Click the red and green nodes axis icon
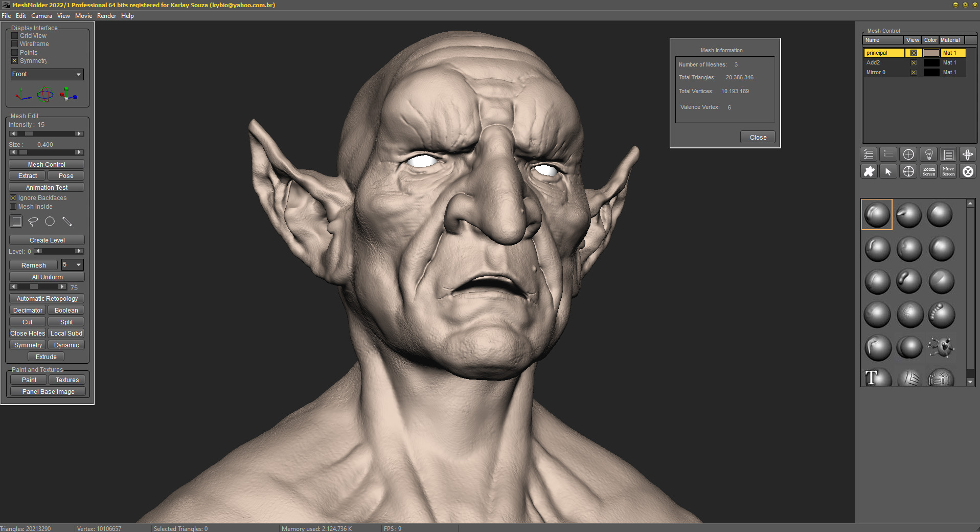Viewport: 980px width, 532px height. tap(68, 94)
